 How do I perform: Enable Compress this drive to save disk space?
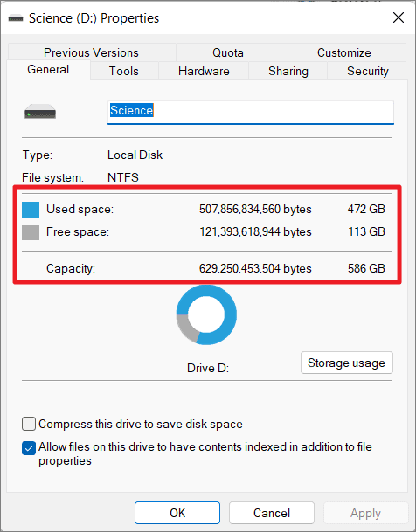[x=29, y=424]
